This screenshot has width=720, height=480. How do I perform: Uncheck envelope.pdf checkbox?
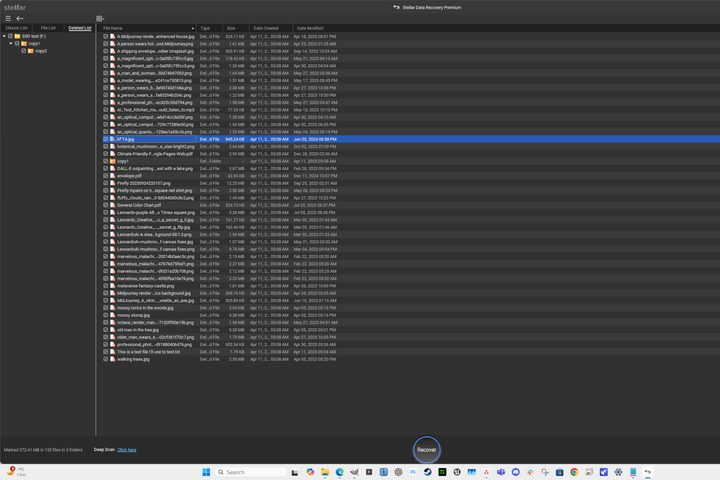(x=106, y=176)
